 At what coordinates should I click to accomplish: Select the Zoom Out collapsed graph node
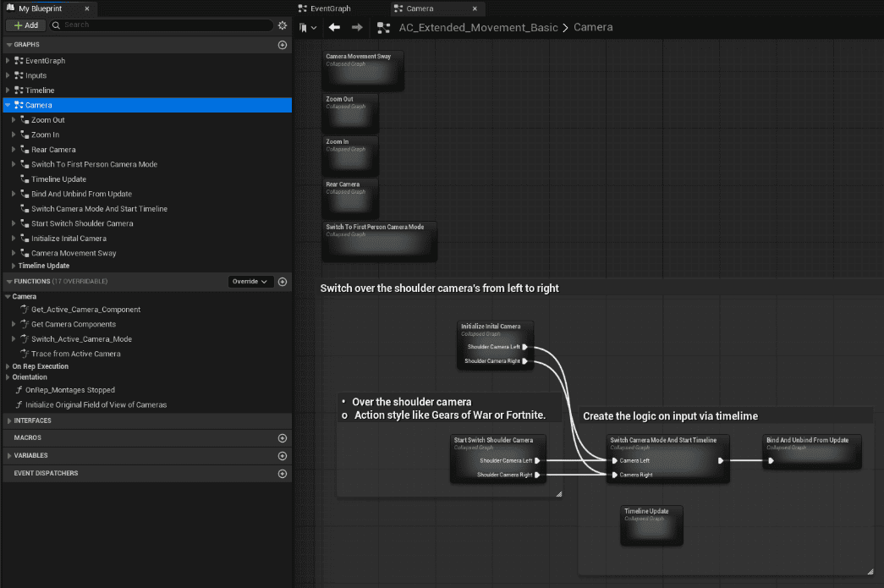point(350,113)
